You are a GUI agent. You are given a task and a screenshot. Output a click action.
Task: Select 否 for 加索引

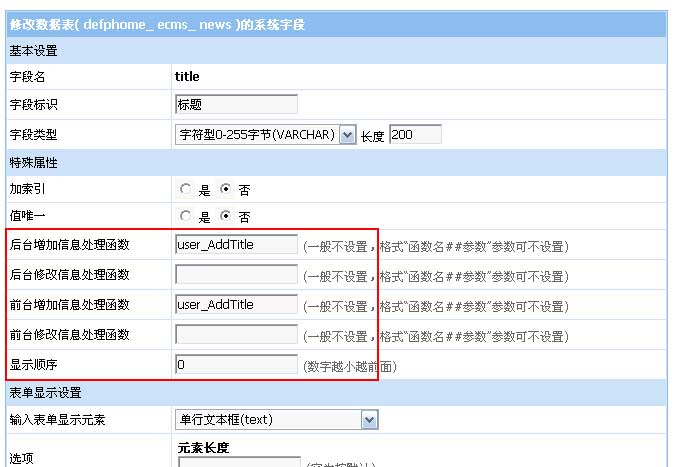pos(226,189)
